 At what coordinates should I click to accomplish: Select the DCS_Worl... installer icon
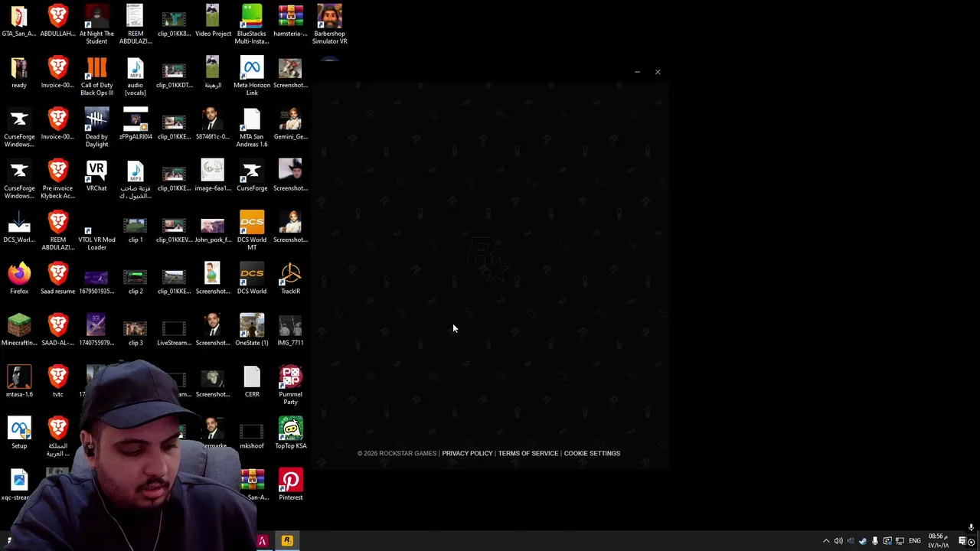[19, 227]
